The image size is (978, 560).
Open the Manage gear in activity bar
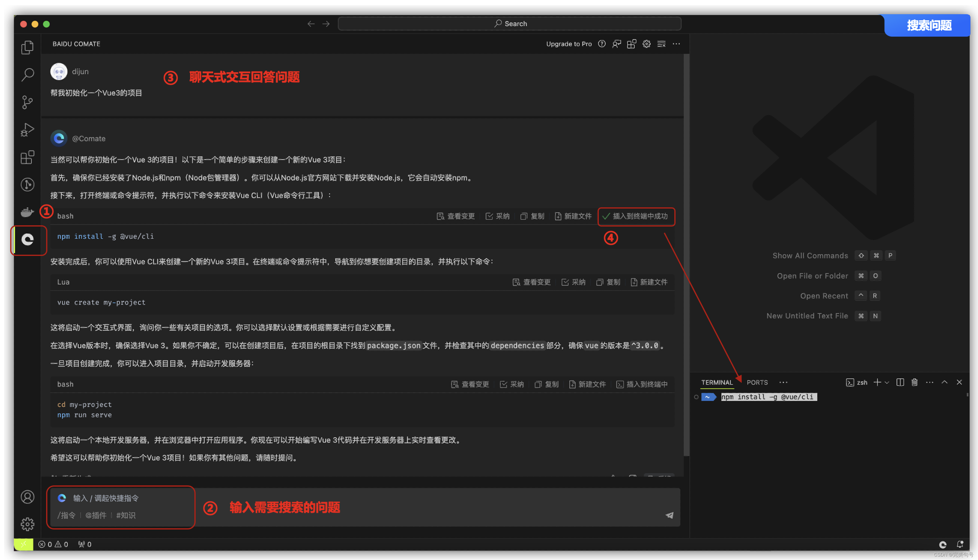click(27, 524)
